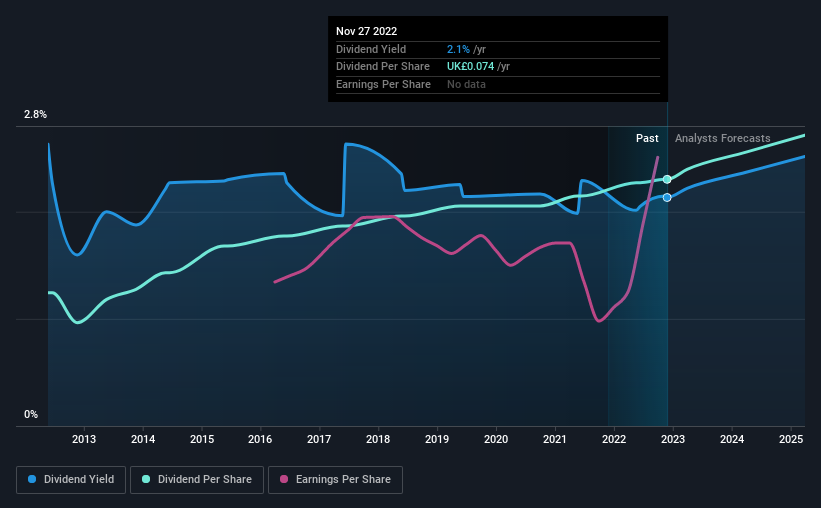821x508 pixels.
Task: Click the 2.1% dividend yield value in tooltip
Action: tap(458, 49)
